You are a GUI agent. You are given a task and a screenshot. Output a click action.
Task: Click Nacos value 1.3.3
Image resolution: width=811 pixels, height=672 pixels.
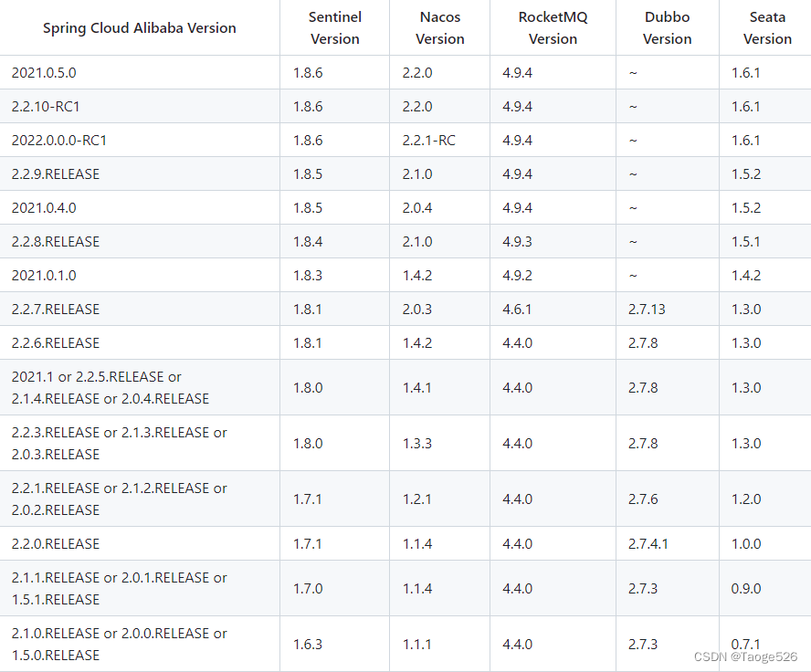[416, 444]
